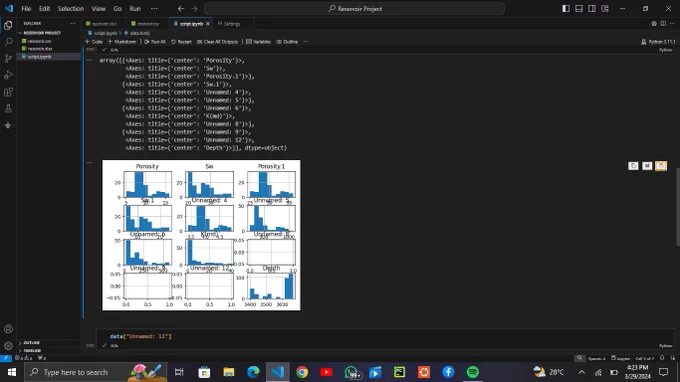Add a new Code cell
The height and width of the screenshot is (382, 680).
pos(94,42)
